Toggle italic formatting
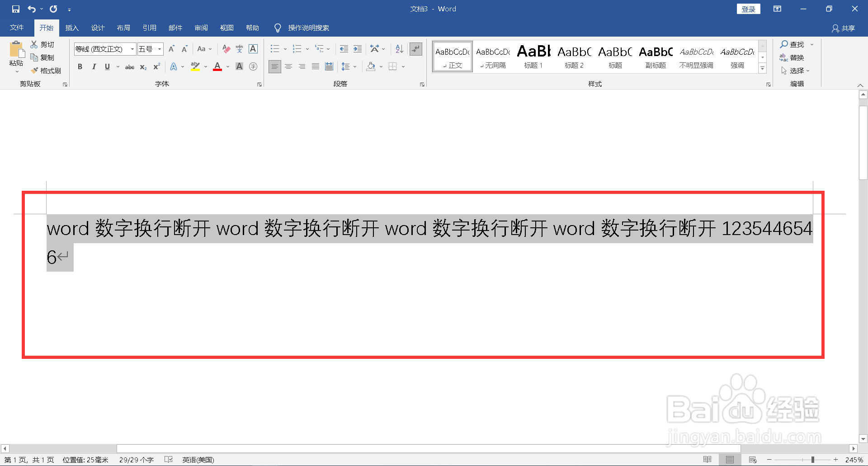 point(94,66)
